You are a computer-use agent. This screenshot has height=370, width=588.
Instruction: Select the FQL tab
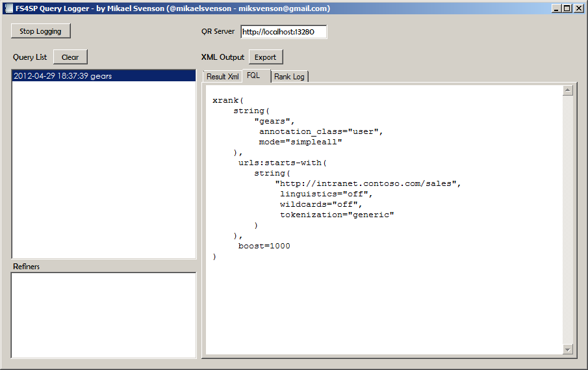[256, 75]
